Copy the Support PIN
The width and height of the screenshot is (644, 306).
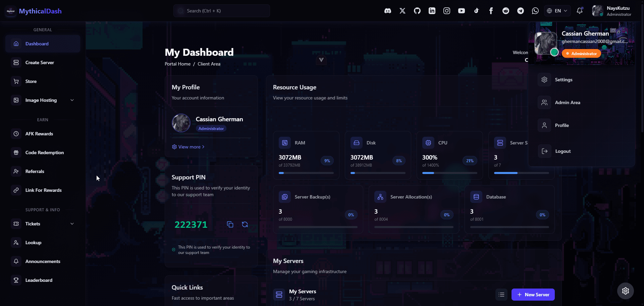[230, 224]
